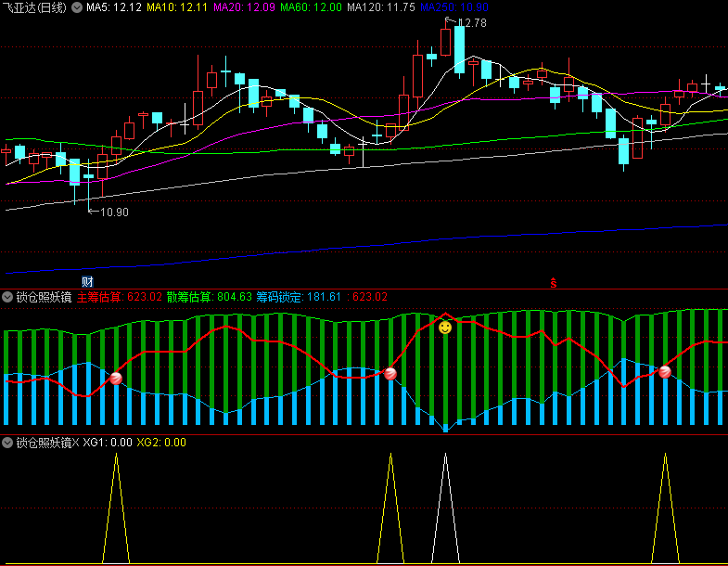The image size is (728, 566).
Task: Click the white XG1 signal spike
Action: tap(445, 508)
